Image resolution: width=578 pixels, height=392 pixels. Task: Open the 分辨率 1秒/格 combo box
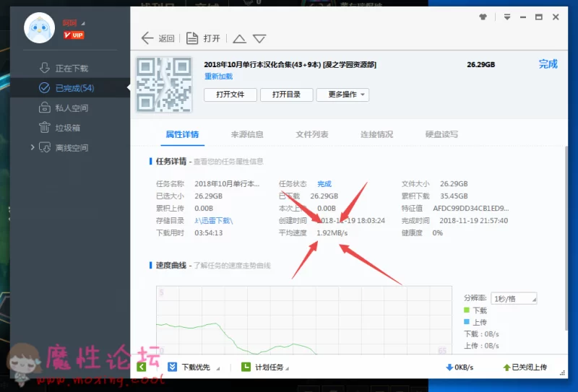pos(514,298)
